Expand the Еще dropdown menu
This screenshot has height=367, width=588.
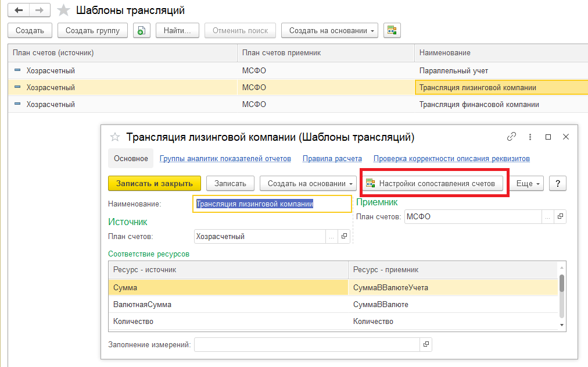pyautogui.click(x=528, y=183)
